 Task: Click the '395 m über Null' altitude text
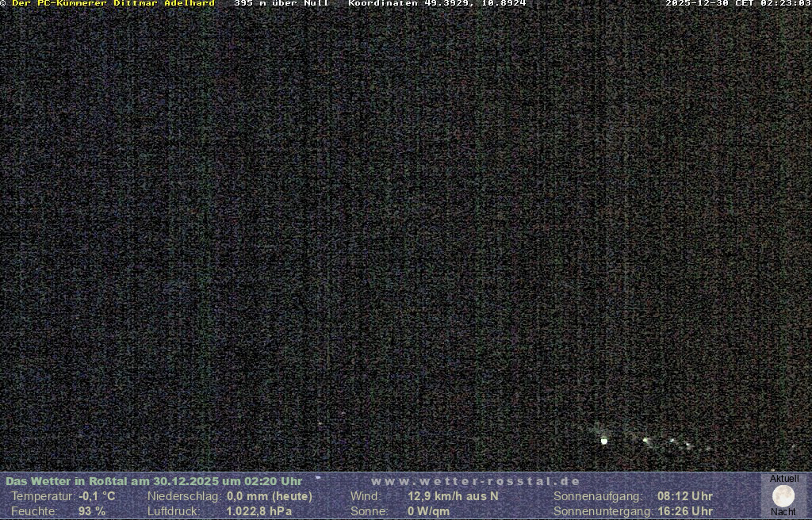[281, 4]
